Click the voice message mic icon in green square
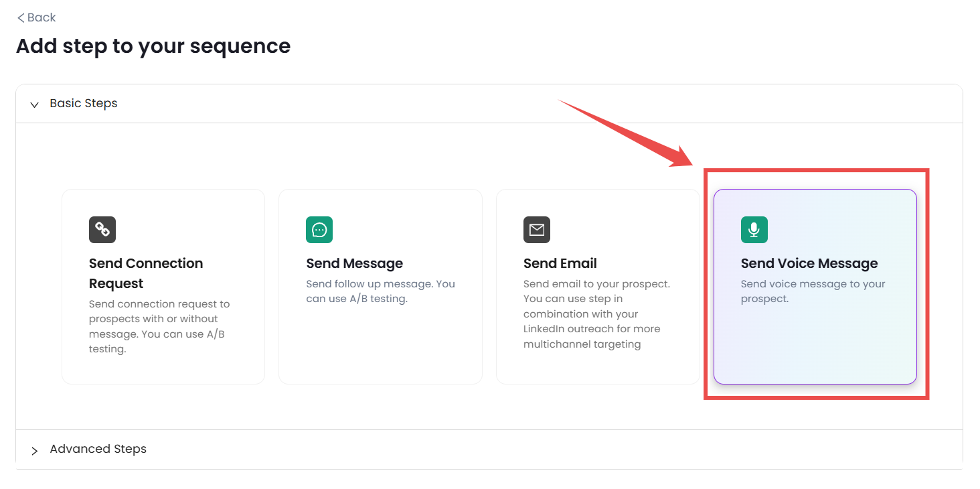The image size is (980, 489). click(x=754, y=230)
